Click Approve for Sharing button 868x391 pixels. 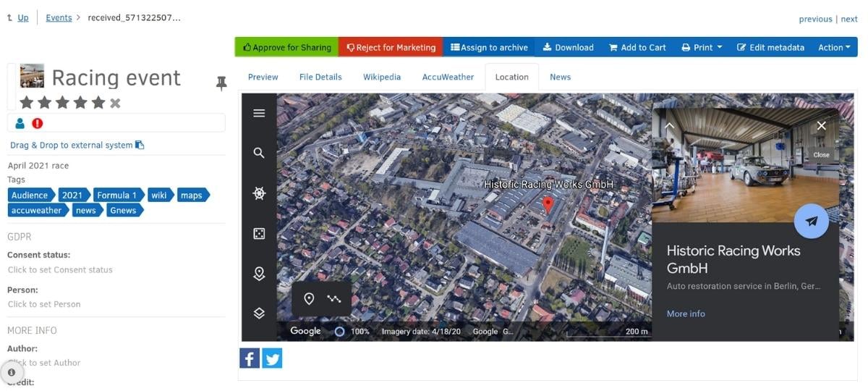[286, 47]
